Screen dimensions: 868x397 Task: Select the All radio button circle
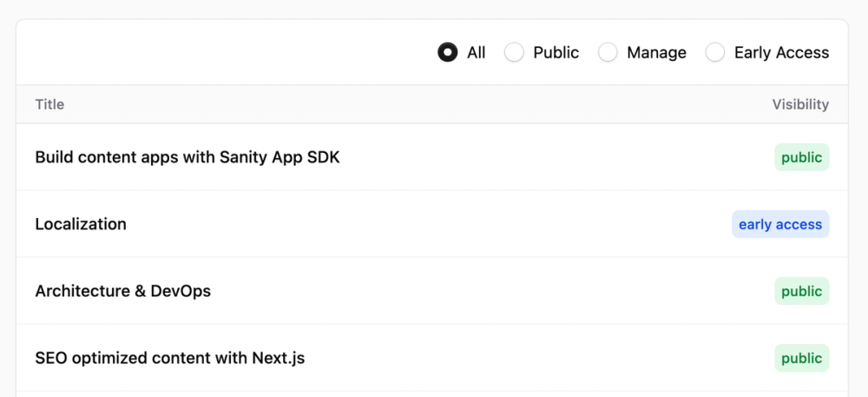447,53
